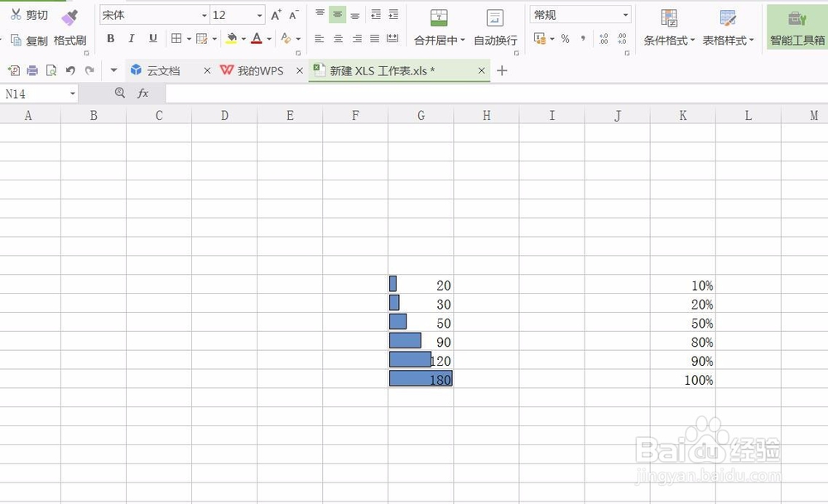The image size is (828, 504).
Task: Set bottom vertical alignment
Action: click(x=355, y=14)
